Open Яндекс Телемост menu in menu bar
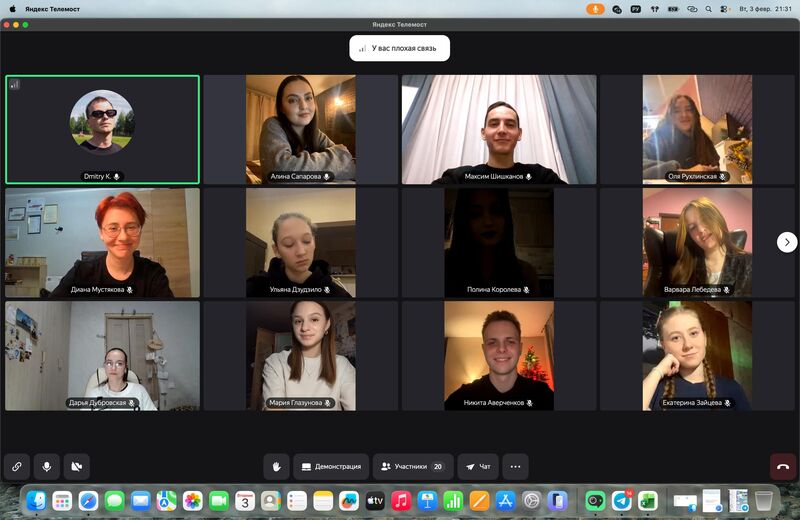The height and width of the screenshot is (520, 800). [x=52, y=8]
